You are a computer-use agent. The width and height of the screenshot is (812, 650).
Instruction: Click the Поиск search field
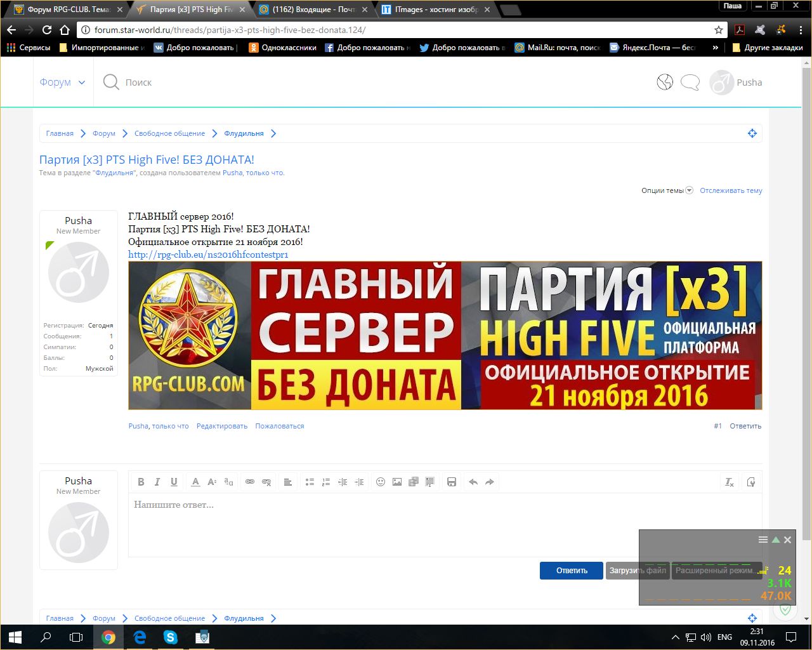coord(138,83)
